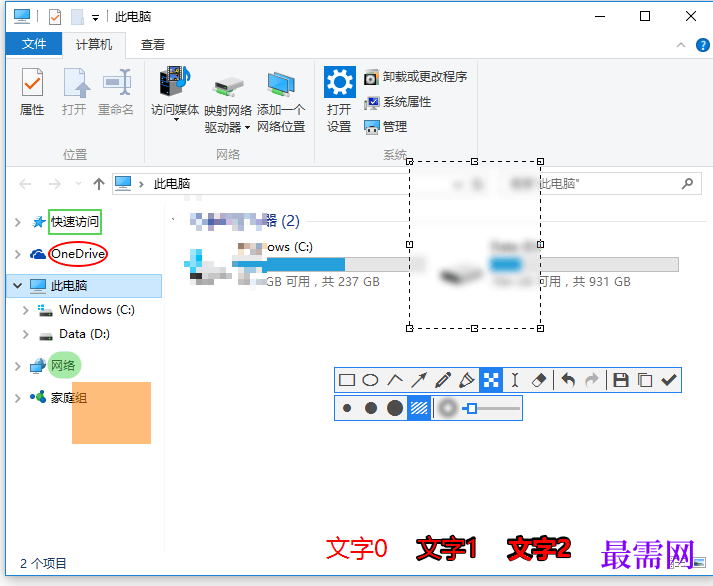Viewport: 713px width, 586px height.
Task: Collapse the 此电脑 tree node
Action: 18,286
